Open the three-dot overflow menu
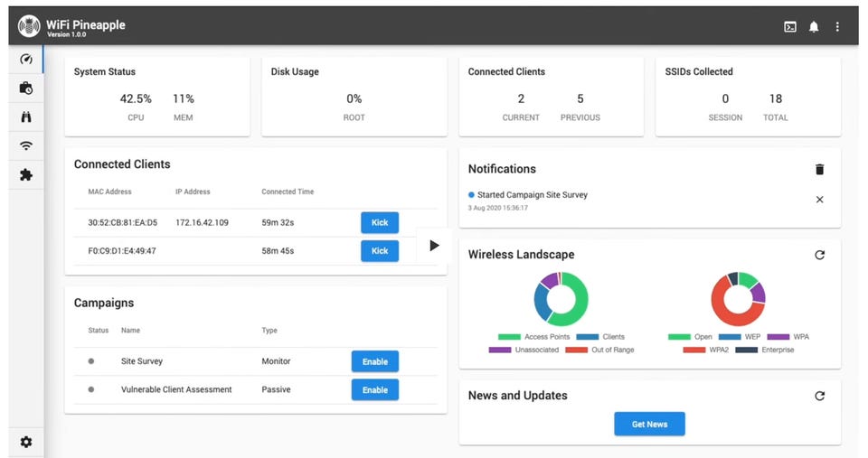 tap(837, 26)
